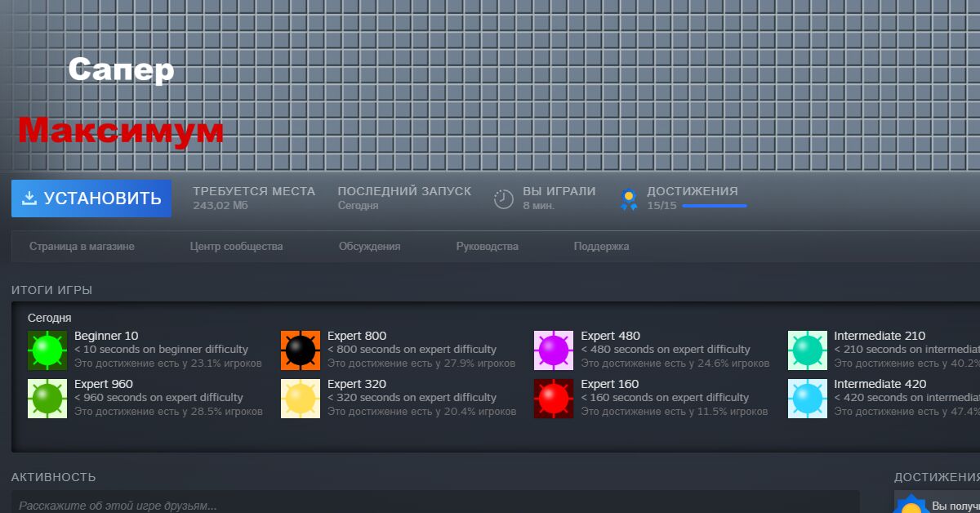This screenshot has height=513, width=980.
Task: Click '< 960 seconds on expert difficulty' text
Action: (x=158, y=398)
